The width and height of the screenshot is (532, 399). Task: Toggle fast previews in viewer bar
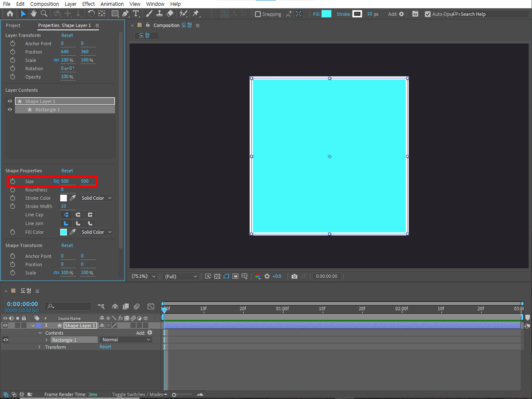pos(208,276)
